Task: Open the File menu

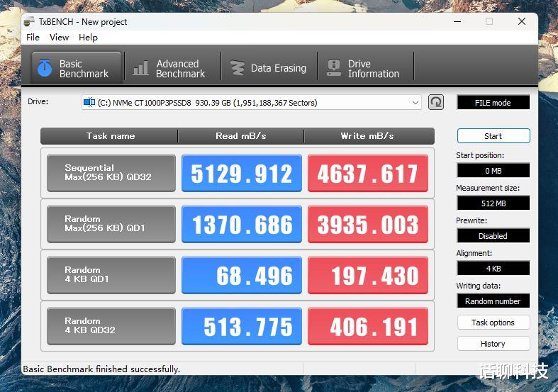Action: [x=33, y=38]
